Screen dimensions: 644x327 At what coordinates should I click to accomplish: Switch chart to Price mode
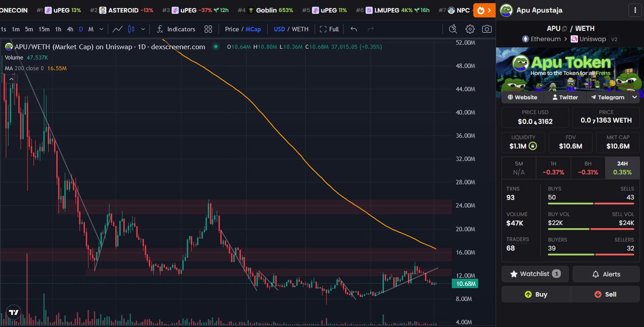tap(232, 29)
